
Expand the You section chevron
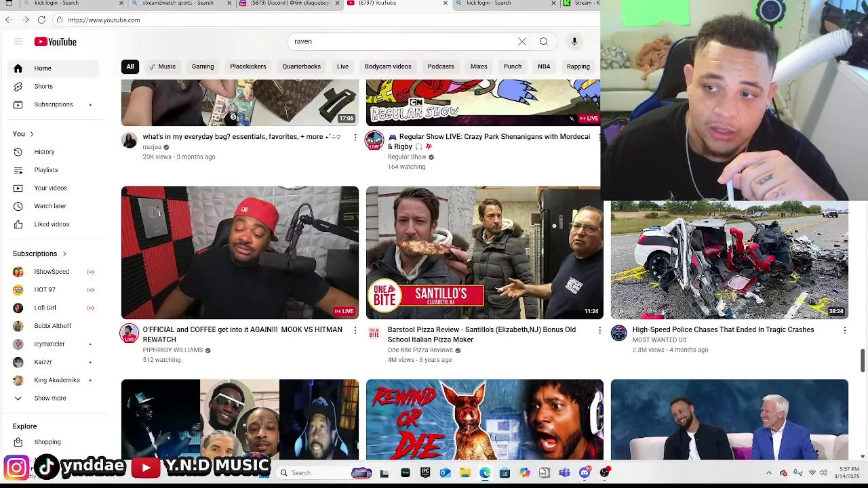coord(32,134)
